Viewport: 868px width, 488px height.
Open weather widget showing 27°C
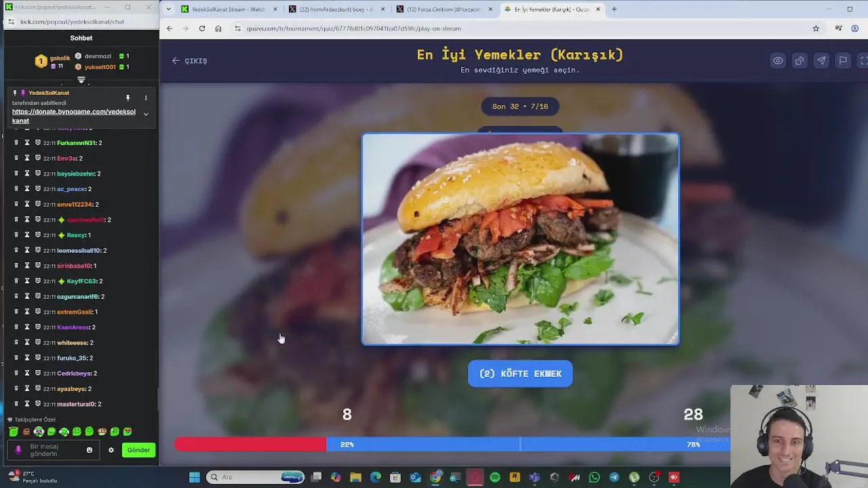32,477
